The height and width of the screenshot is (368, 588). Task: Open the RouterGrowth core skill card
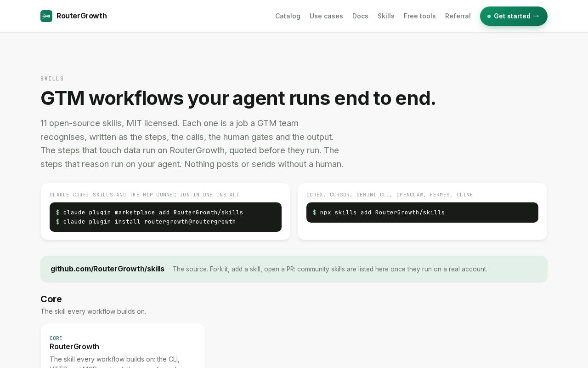pyautogui.click(x=123, y=346)
